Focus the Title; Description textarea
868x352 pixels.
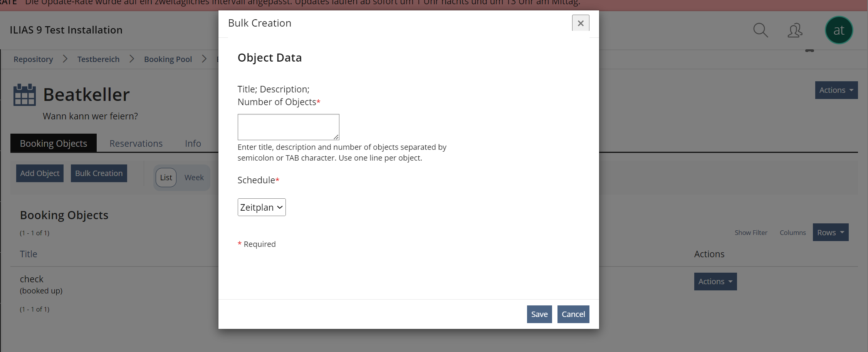pos(288,127)
